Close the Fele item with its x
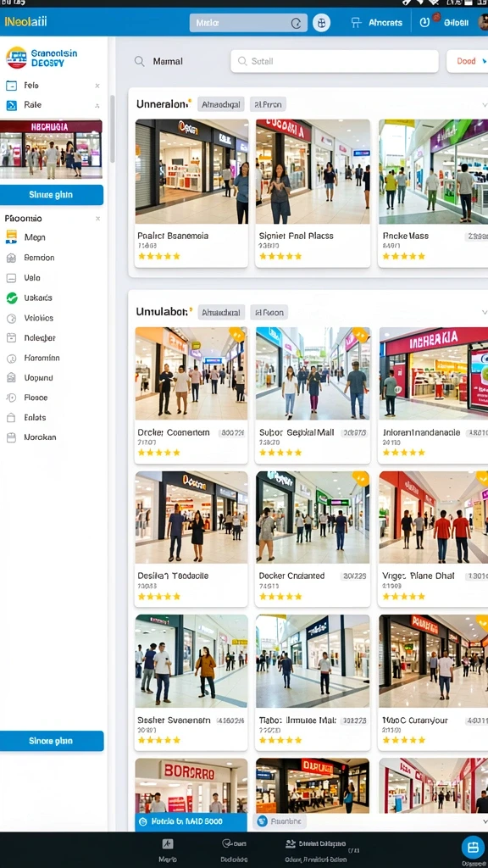 [97, 86]
